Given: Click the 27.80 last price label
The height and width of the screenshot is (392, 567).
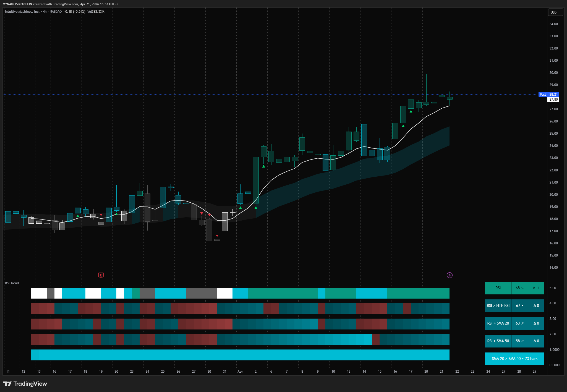Looking at the screenshot, I should [x=553, y=100].
